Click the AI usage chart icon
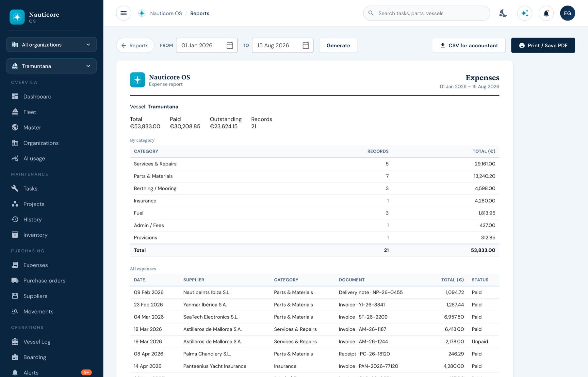588x377 pixels. [15, 158]
